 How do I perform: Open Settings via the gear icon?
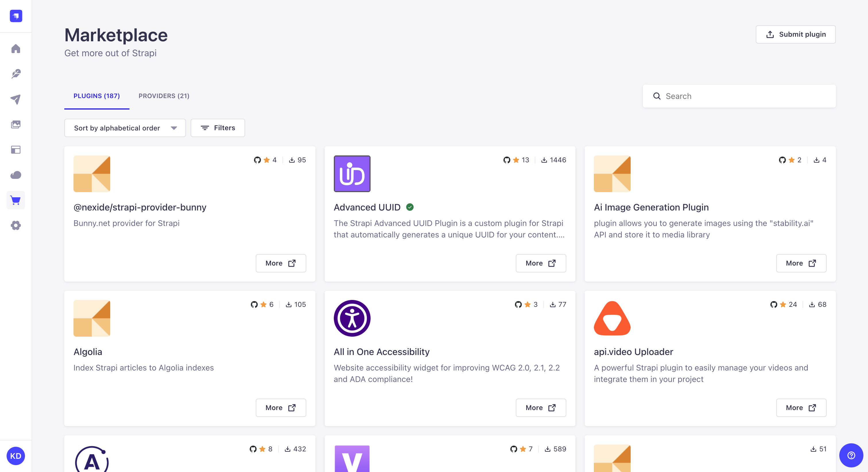coord(15,225)
